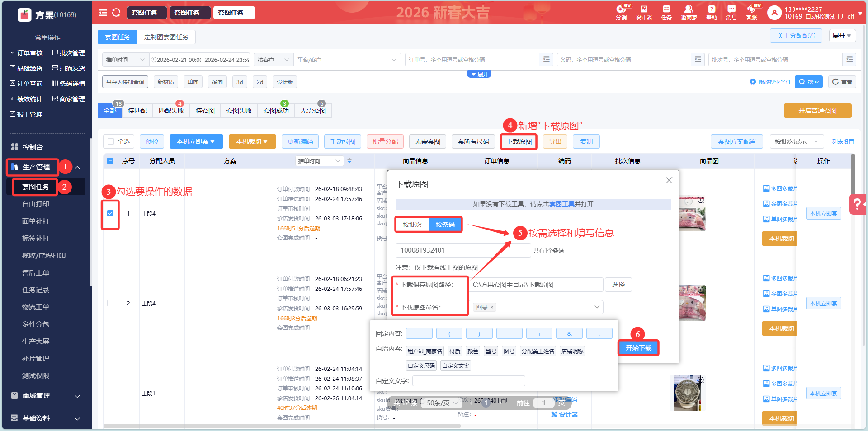Viewport: 868px width, 431px height.
Task: Click the 套图工具 link in dialog
Action: point(561,204)
